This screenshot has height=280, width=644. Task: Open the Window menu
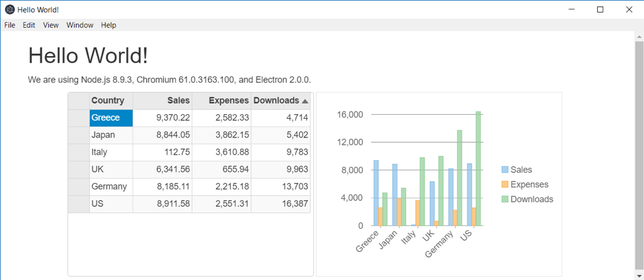80,25
